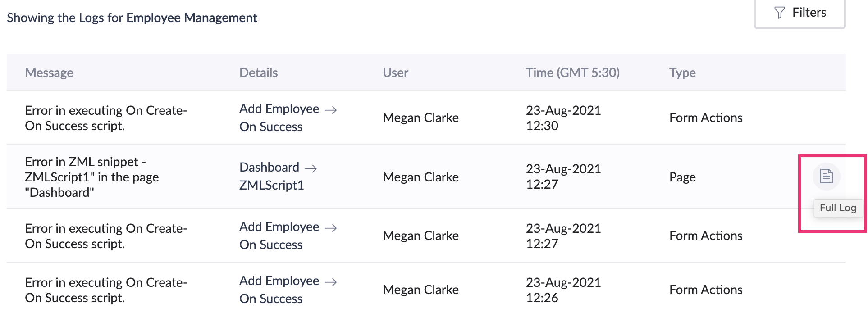The height and width of the screenshot is (313, 868).
Task: Click arrow beside 12:27 Add Employee entry
Action: click(x=331, y=228)
